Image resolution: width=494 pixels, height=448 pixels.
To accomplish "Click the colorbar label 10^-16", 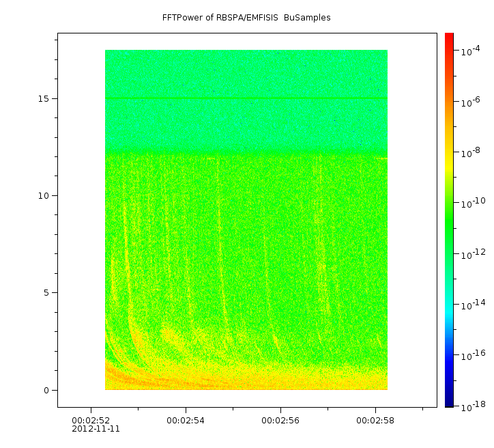I will (474, 355).
